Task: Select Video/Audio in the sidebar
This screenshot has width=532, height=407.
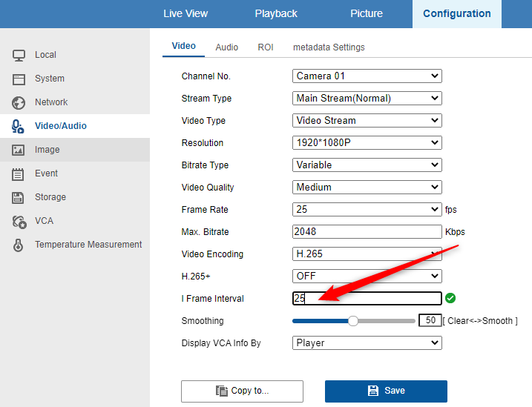Action: pos(75,126)
